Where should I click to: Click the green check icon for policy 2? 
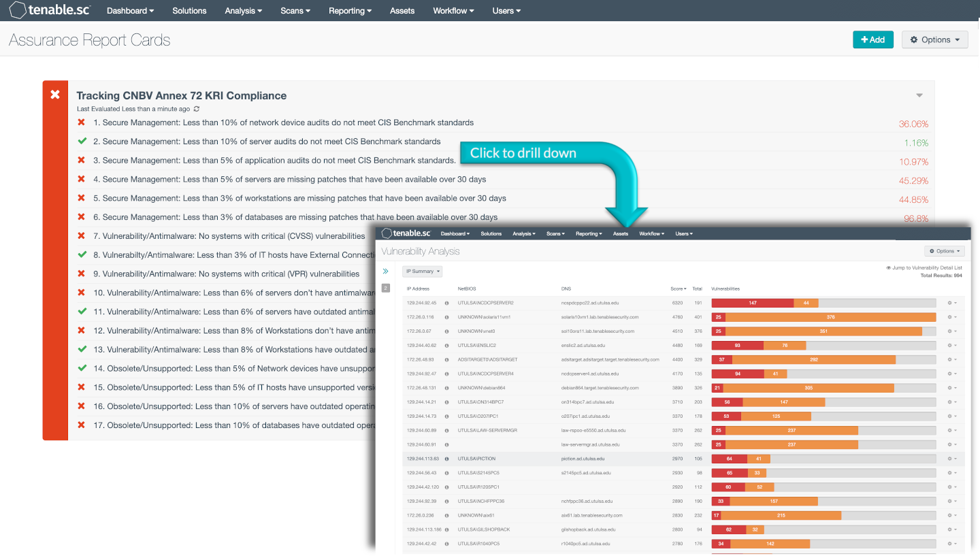(x=82, y=142)
